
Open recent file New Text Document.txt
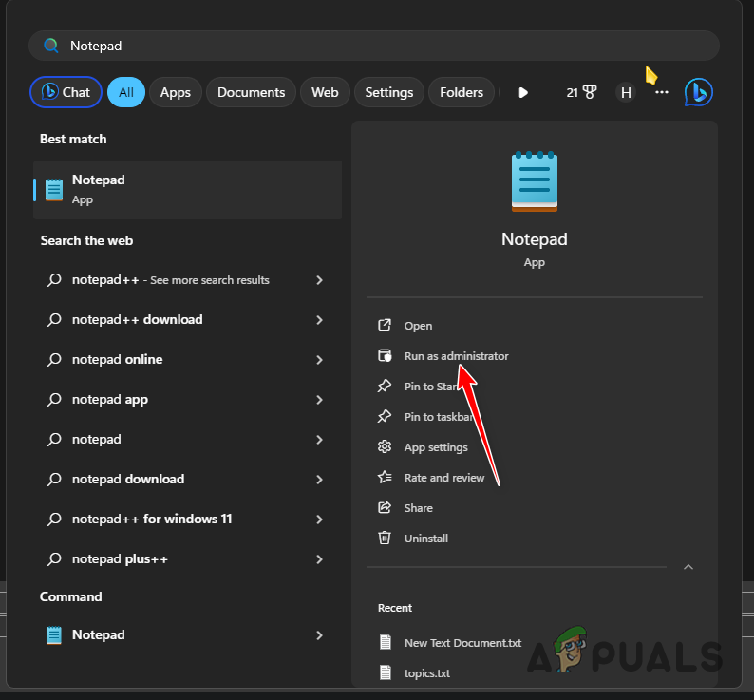coord(462,643)
